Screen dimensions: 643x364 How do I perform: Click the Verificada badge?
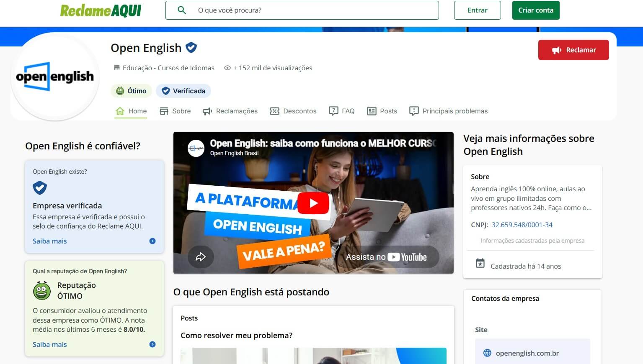point(183,91)
